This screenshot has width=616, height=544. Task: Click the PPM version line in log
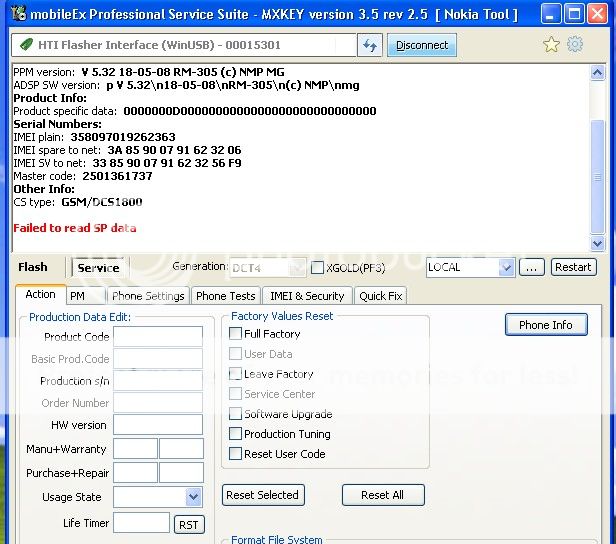149,72
